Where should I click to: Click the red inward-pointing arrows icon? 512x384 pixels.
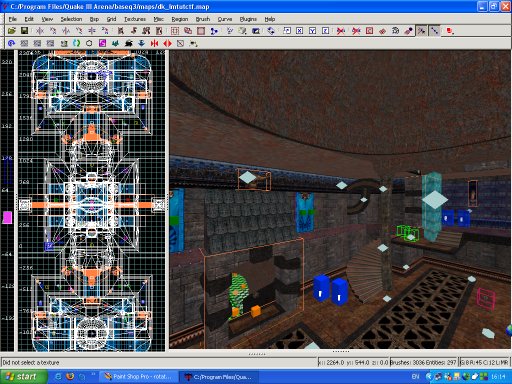(x=154, y=43)
